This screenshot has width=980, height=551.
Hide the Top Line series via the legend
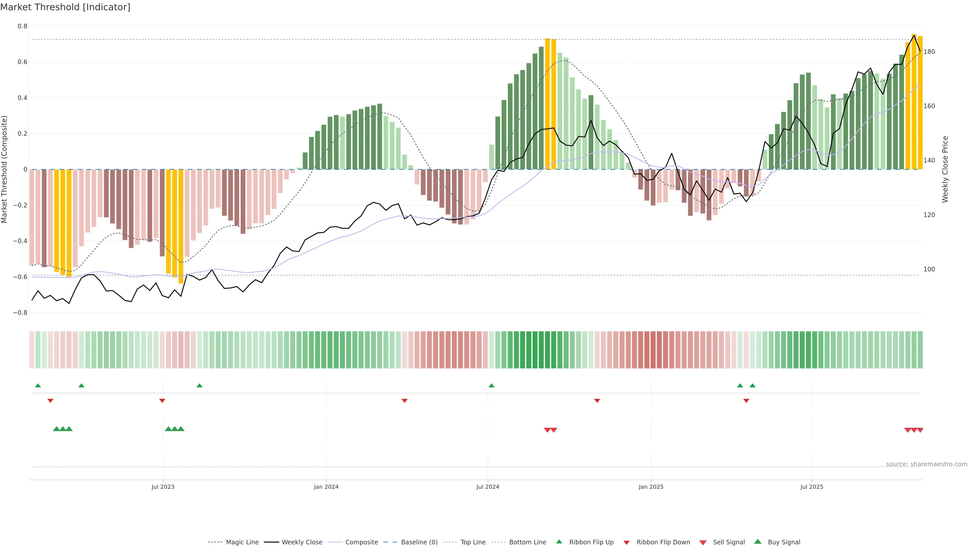tap(473, 542)
